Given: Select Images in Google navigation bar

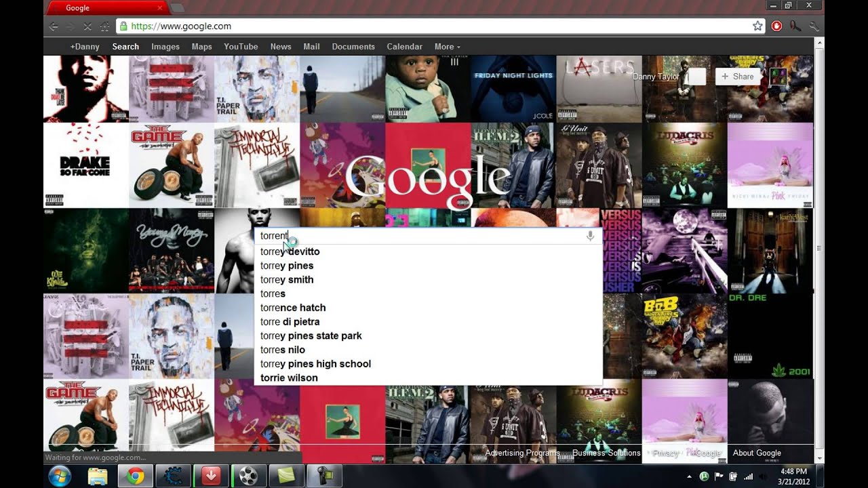Looking at the screenshot, I should tap(165, 47).
